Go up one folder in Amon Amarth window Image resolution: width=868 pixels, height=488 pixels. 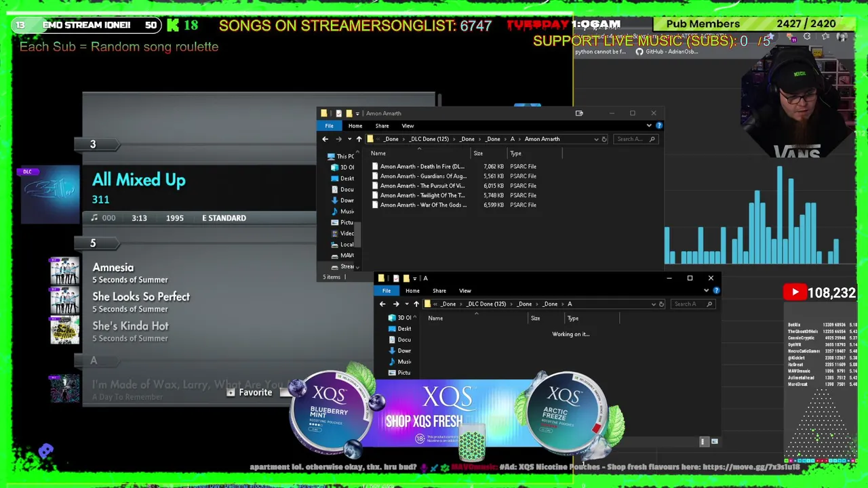pos(359,139)
